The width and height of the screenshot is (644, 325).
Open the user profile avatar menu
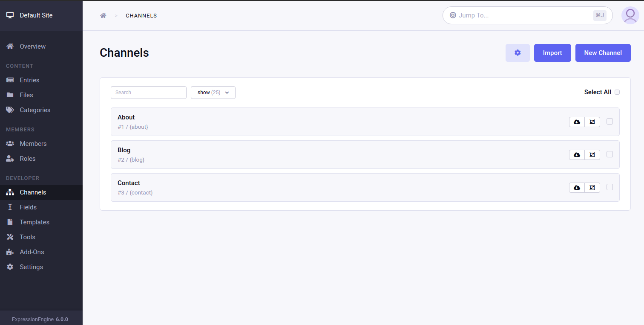pos(630,15)
